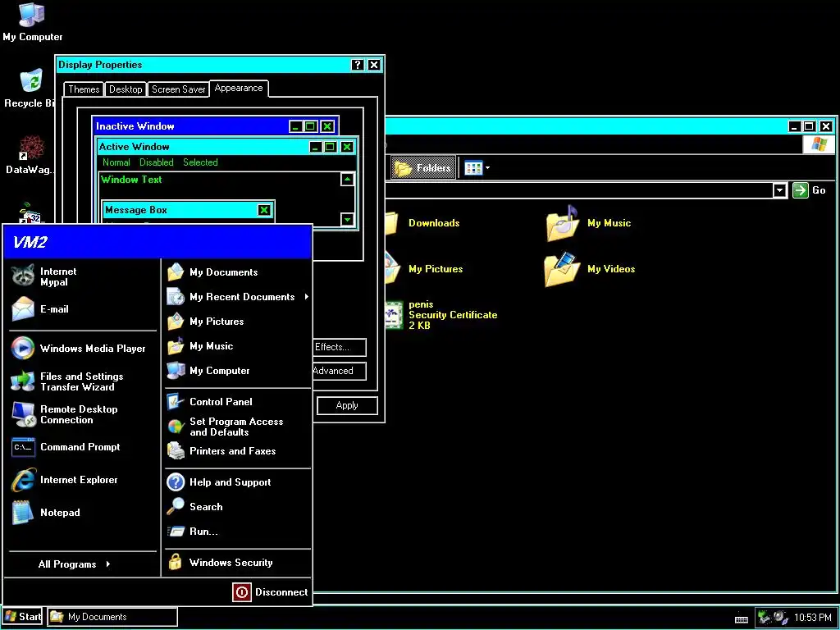This screenshot has width=840, height=630.
Task: Click the network connection tray icon
Action: point(765,618)
